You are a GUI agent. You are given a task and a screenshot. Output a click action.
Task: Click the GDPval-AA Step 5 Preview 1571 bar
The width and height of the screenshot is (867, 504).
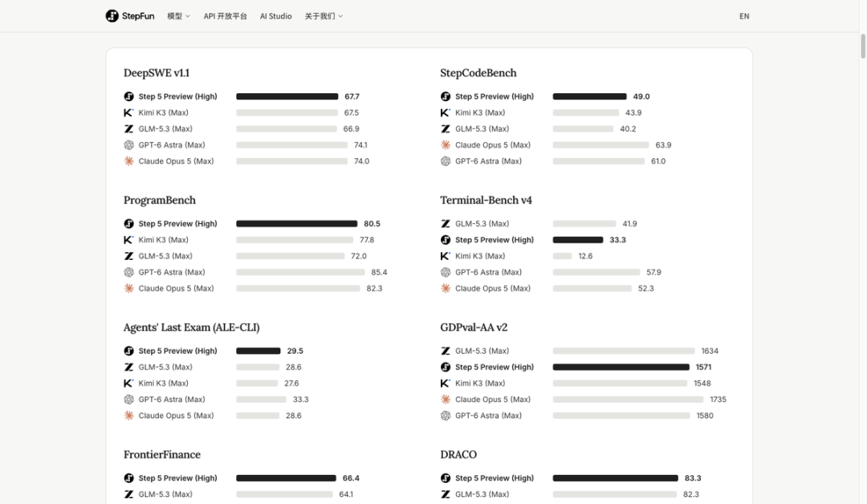click(621, 367)
